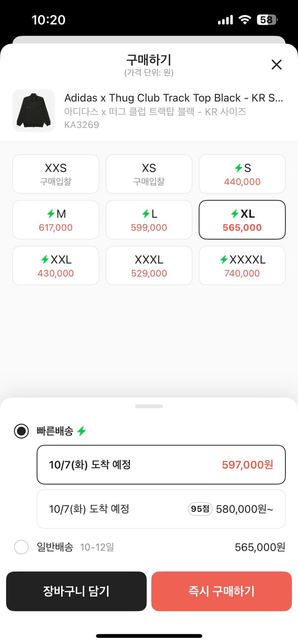Viewport: 298px width, 644px height.
Task: Select the 빠른배송 radio button
Action: coord(22,431)
